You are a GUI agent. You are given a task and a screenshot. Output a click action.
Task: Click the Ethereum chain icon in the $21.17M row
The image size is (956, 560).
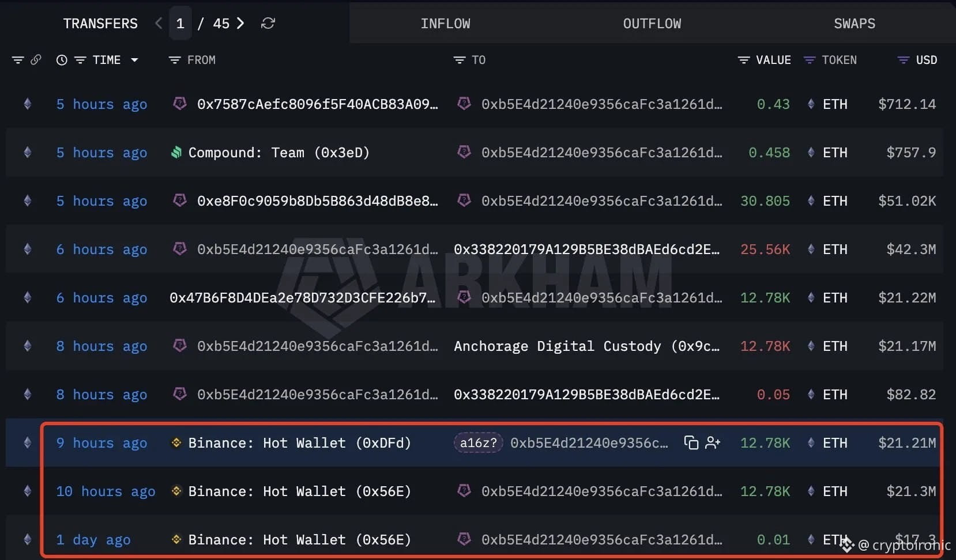(27, 346)
